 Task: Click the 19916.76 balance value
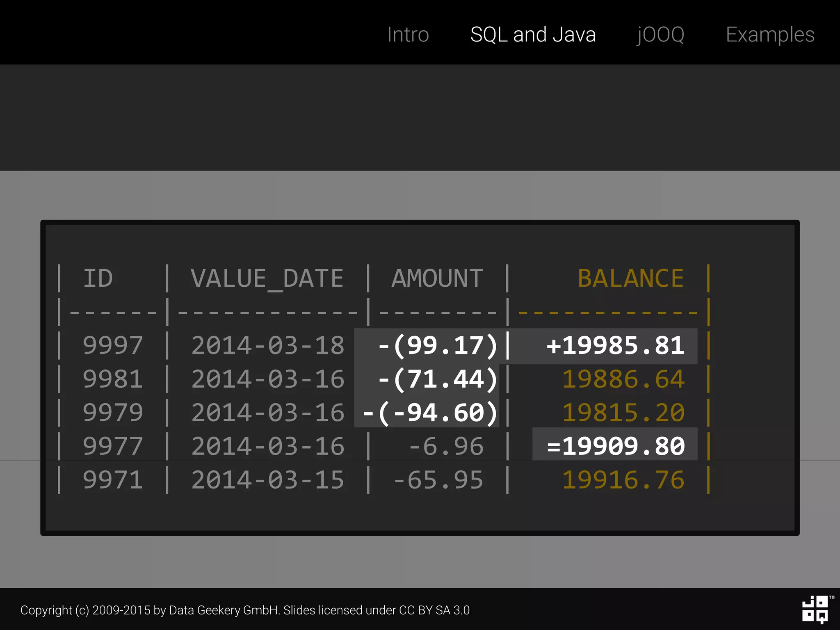pos(623,479)
